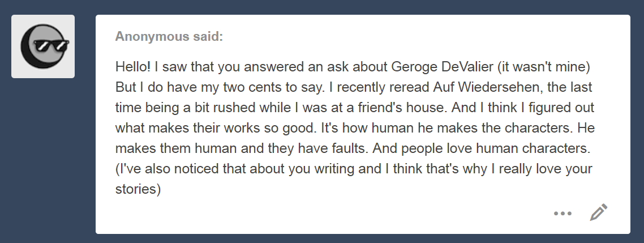Click the anonymous sunglasses avatar
644x243 pixels.
pyautogui.click(x=44, y=46)
